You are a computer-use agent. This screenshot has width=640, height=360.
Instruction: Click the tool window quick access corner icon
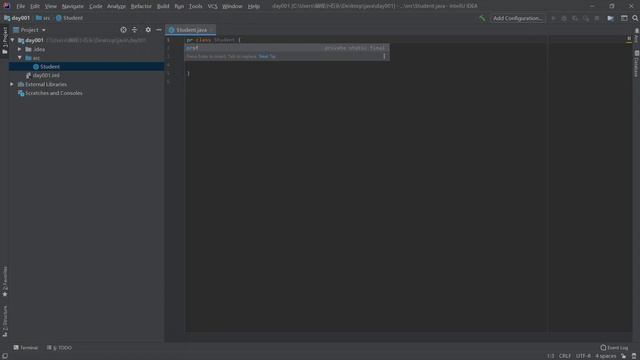pyautogui.click(x=4, y=356)
